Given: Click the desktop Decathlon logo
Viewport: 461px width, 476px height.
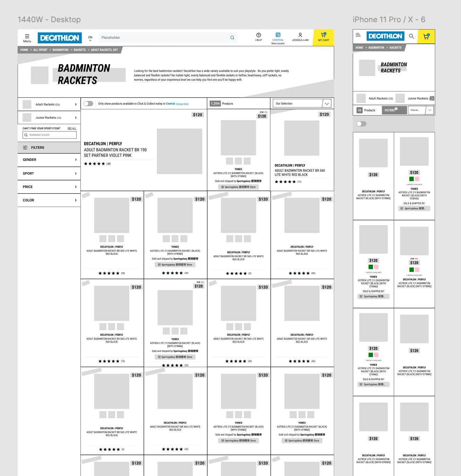Looking at the screenshot, I should (x=59, y=38).
